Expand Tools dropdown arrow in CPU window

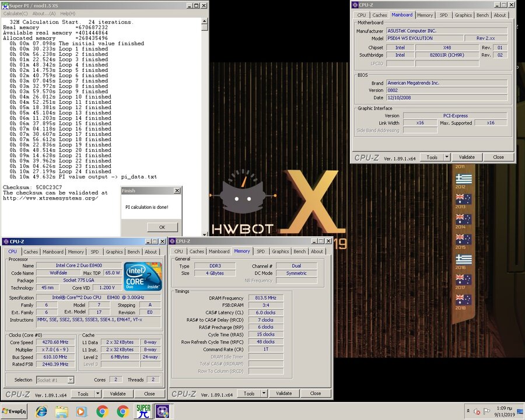97,394
